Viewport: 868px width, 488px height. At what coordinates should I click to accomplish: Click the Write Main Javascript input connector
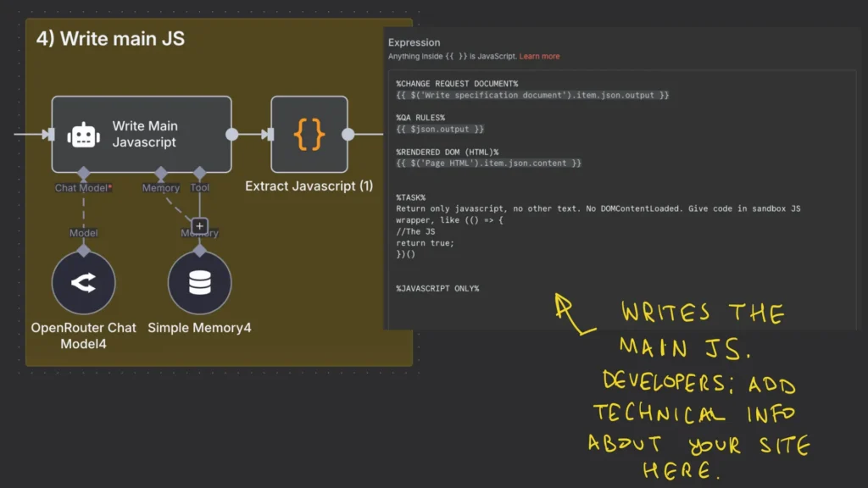(50, 135)
